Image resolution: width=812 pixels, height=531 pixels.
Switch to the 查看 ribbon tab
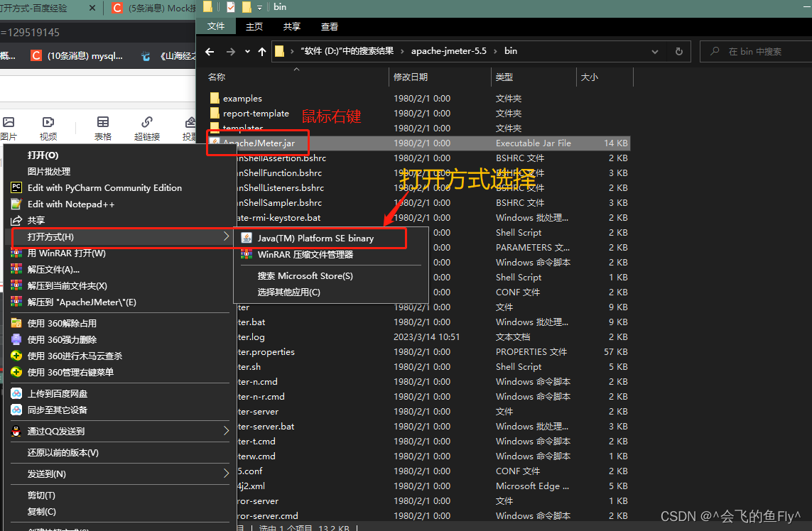[x=330, y=26]
